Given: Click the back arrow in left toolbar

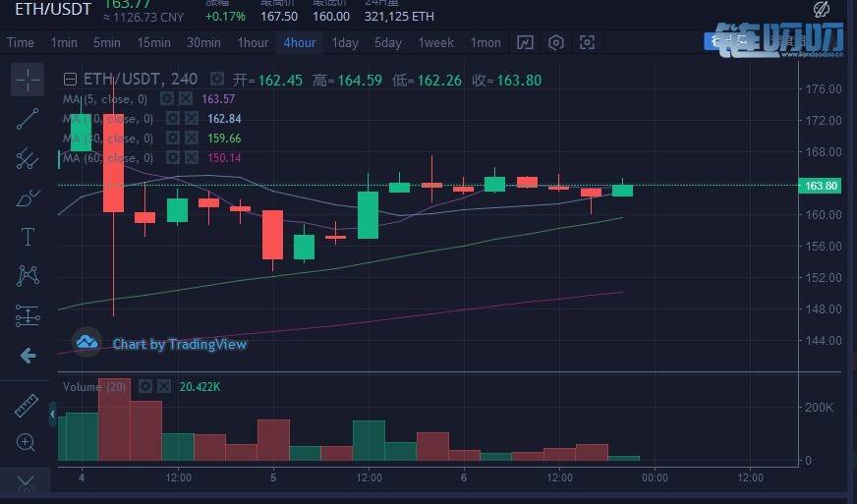Looking at the screenshot, I should pos(28,356).
